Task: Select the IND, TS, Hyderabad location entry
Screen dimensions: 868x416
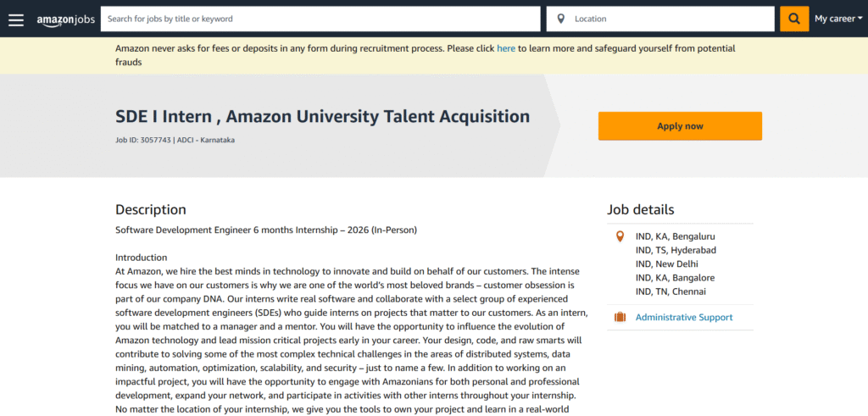Action: [x=676, y=250]
